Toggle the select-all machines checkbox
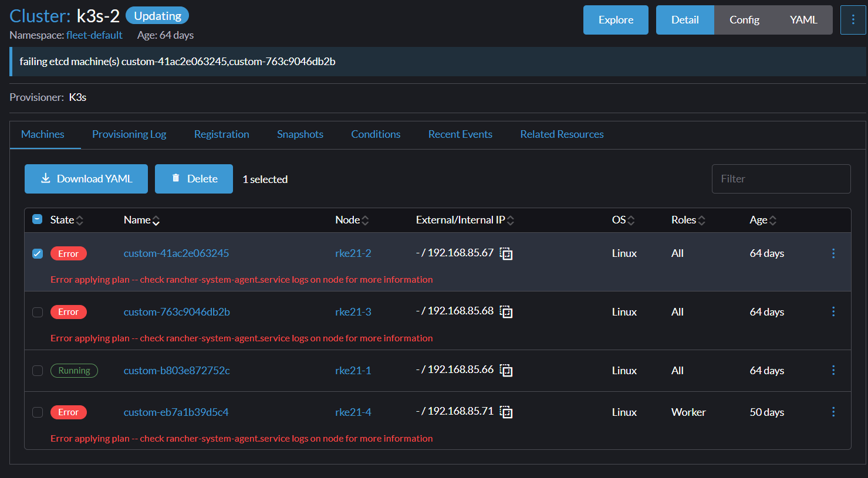868x478 pixels. coord(37,219)
